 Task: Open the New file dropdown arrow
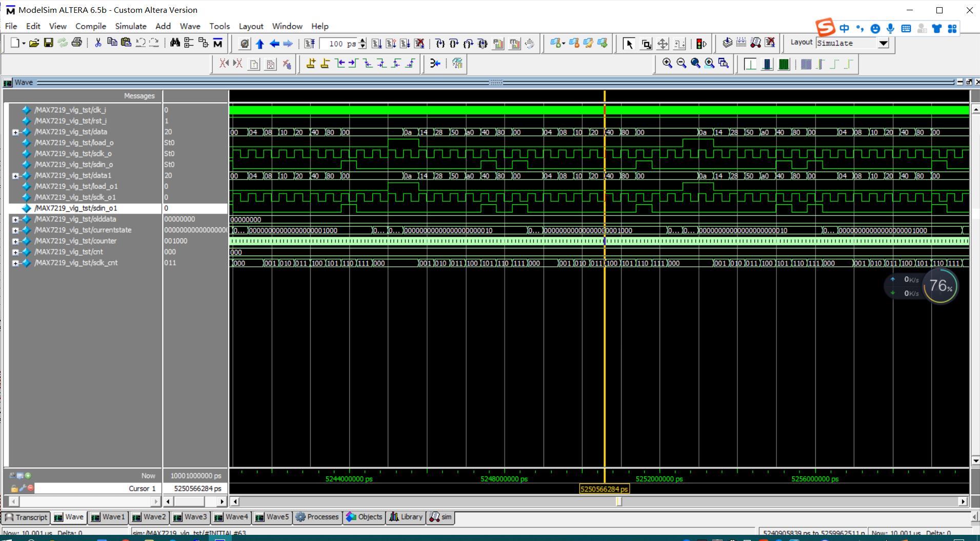(24, 43)
